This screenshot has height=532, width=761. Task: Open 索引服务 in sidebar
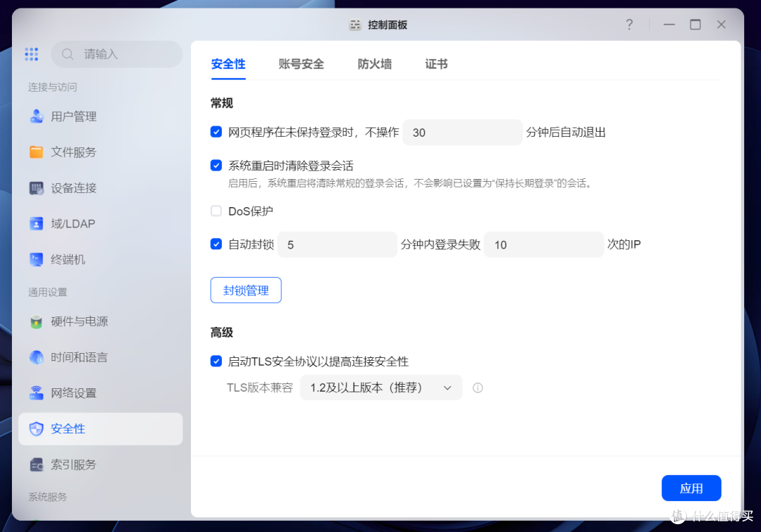click(101, 464)
